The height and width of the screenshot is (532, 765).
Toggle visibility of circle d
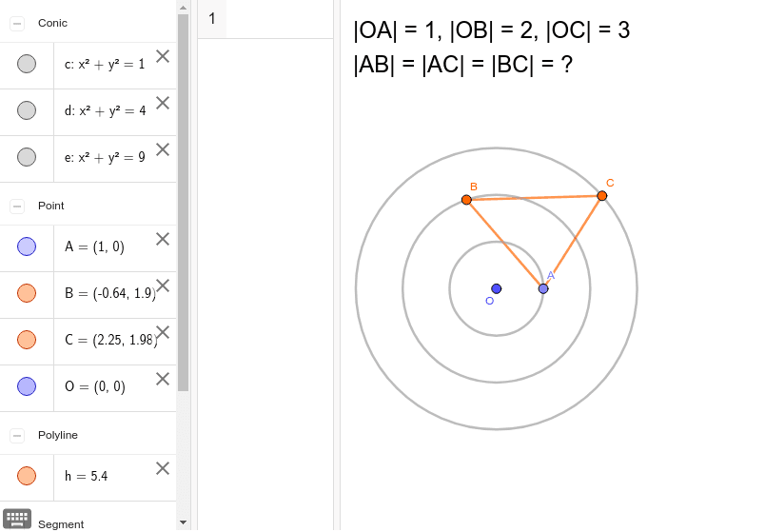[27, 110]
